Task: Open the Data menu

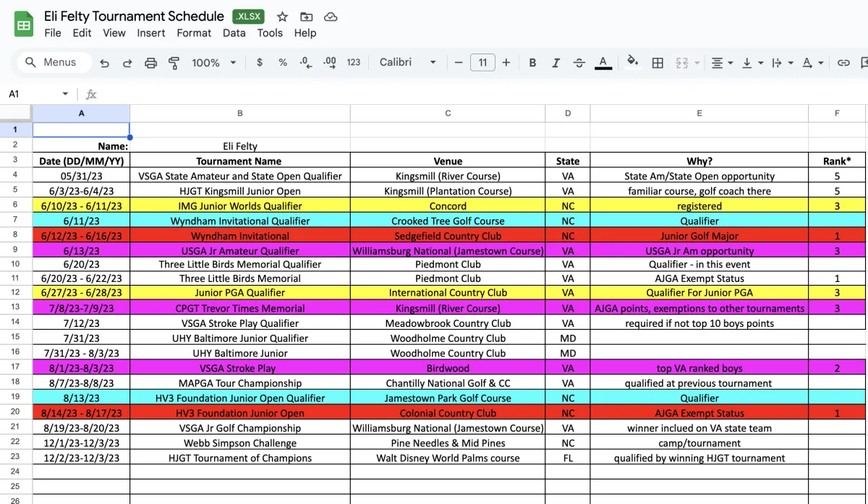Action: pyautogui.click(x=234, y=33)
